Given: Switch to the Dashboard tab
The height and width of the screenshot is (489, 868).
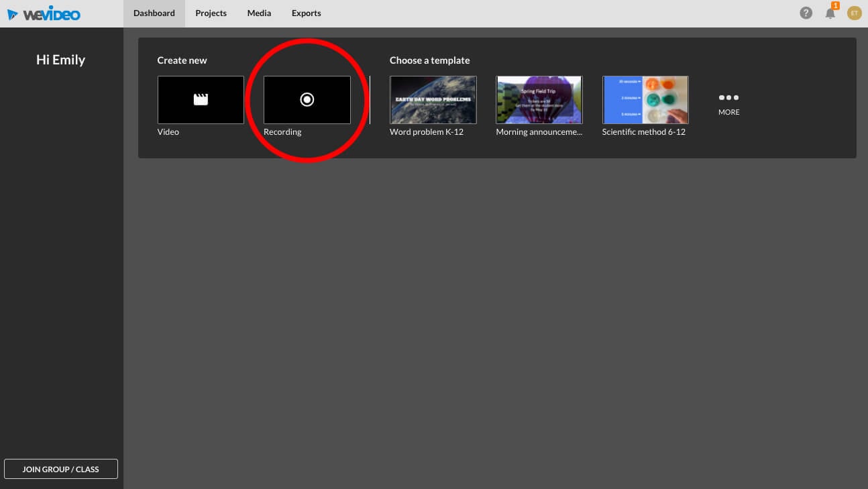Looking at the screenshot, I should (x=154, y=13).
